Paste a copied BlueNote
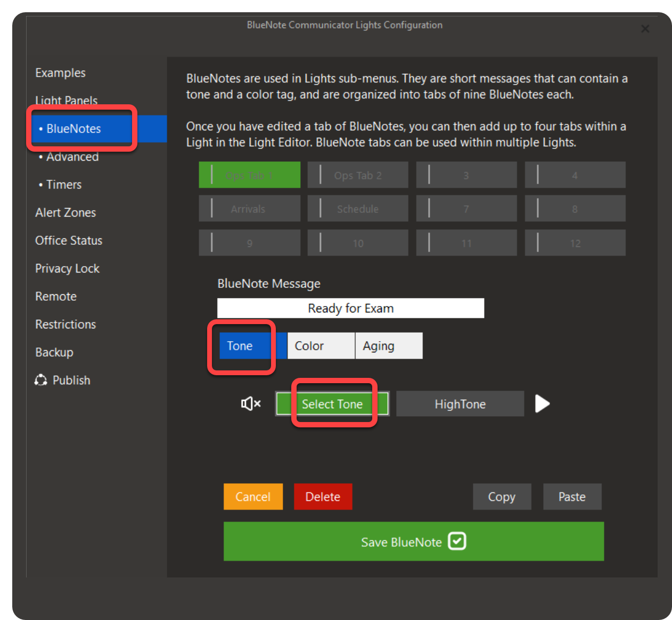This screenshot has height=620, width=672. tap(572, 497)
